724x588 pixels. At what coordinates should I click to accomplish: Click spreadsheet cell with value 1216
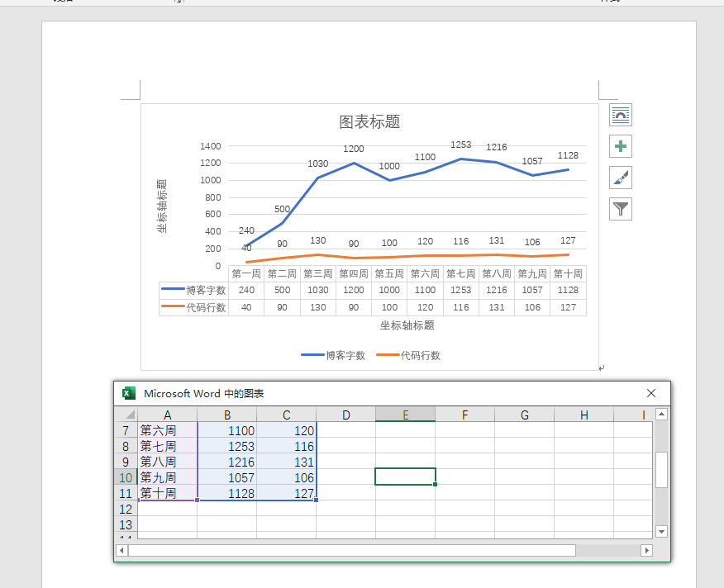point(226,462)
